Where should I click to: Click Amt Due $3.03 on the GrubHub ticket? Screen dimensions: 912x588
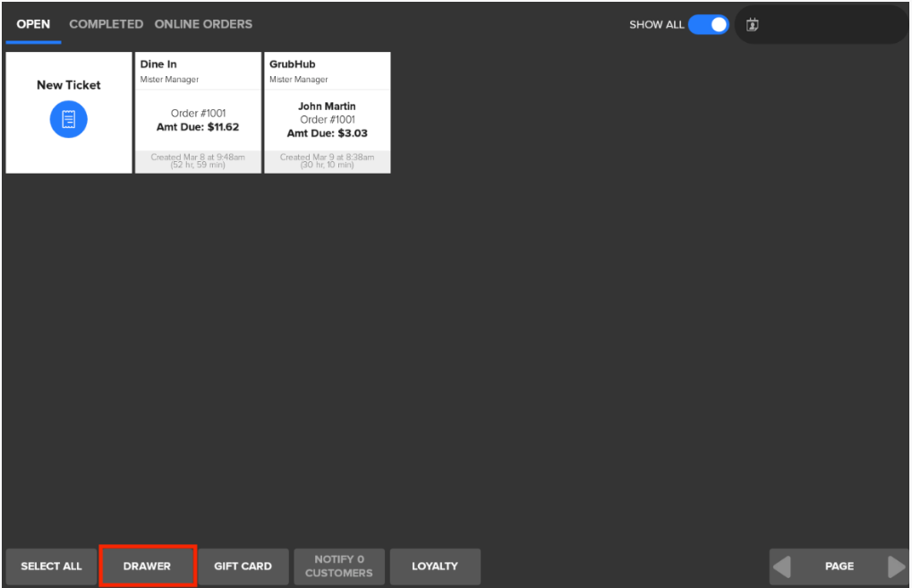(x=327, y=132)
